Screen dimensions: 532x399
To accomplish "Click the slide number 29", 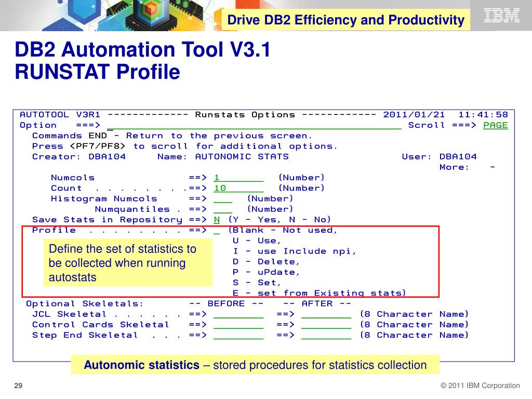I will coord(18,385).
